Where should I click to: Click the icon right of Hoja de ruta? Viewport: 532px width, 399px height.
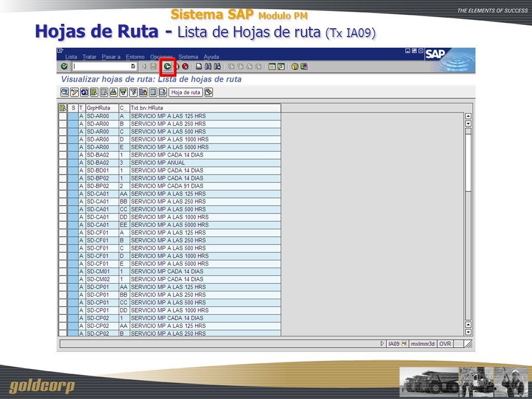209,92
